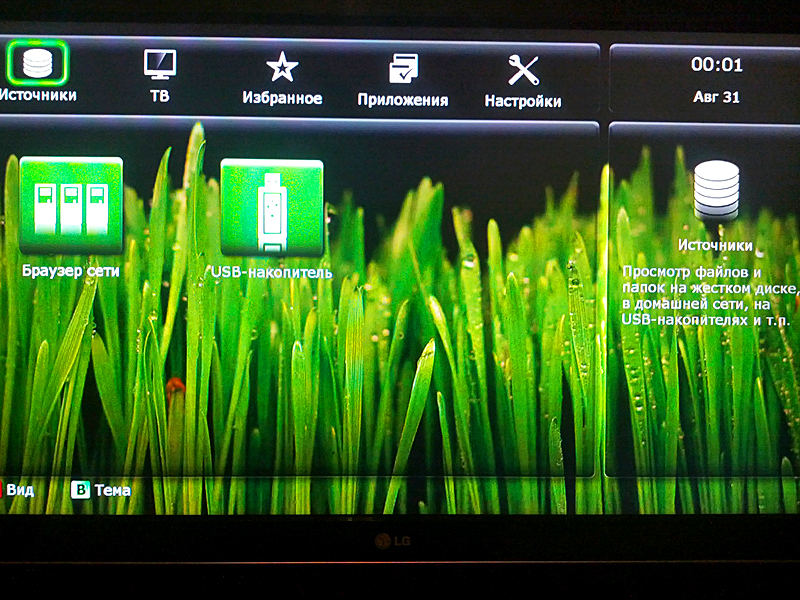Click the 00:01 clock display
800x600 pixels.
[x=717, y=65]
